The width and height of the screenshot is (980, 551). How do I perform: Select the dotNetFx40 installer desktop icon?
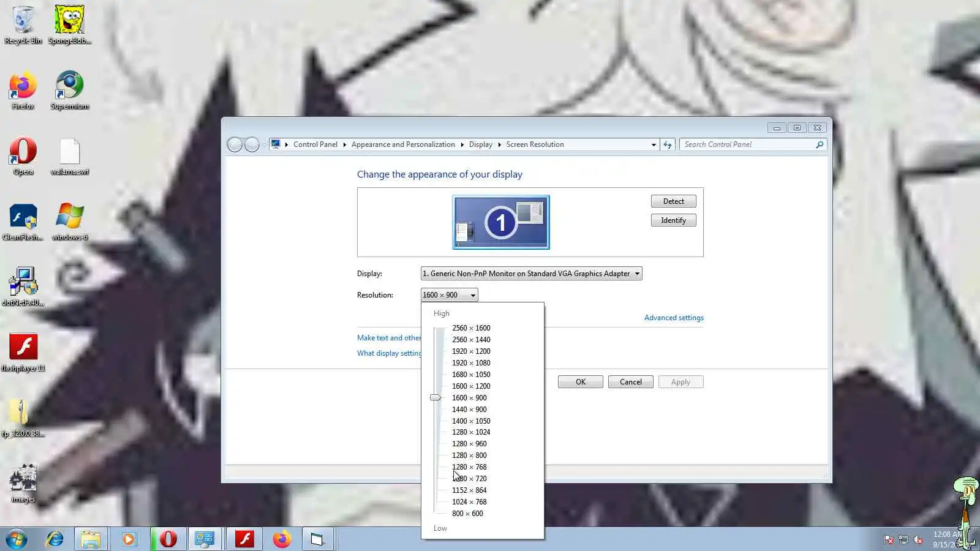[x=23, y=287]
